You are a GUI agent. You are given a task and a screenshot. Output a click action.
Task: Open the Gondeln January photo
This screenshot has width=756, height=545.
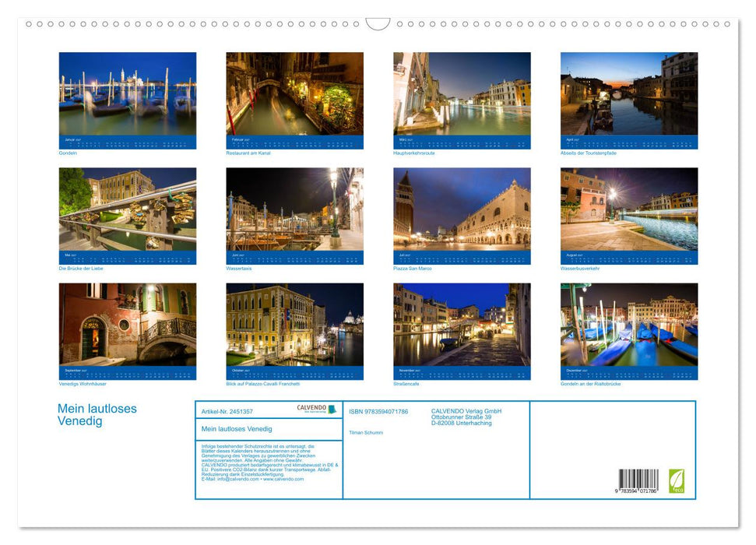click(128, 93)
